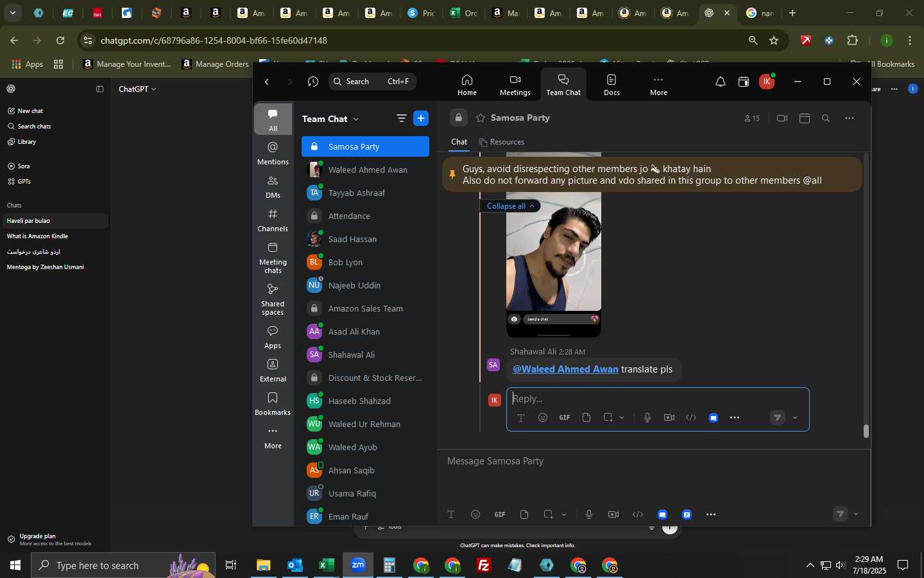Bookmark page with Chrome star icon
924x578 pixels.
(774, 40)
